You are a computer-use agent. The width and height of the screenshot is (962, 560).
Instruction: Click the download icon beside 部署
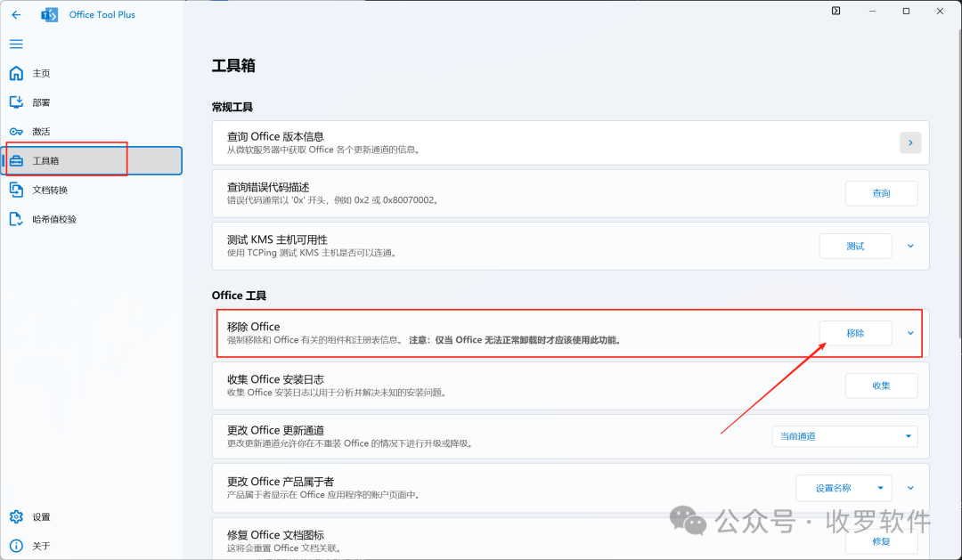pyautogui.click(x=17, y=102)
